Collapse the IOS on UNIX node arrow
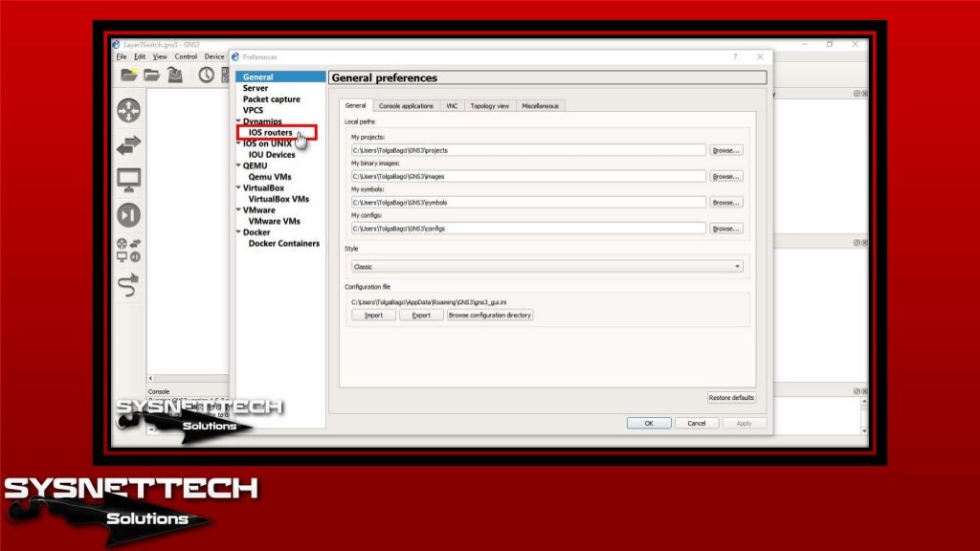Viewport: 980px width, 551px height. 238,143
